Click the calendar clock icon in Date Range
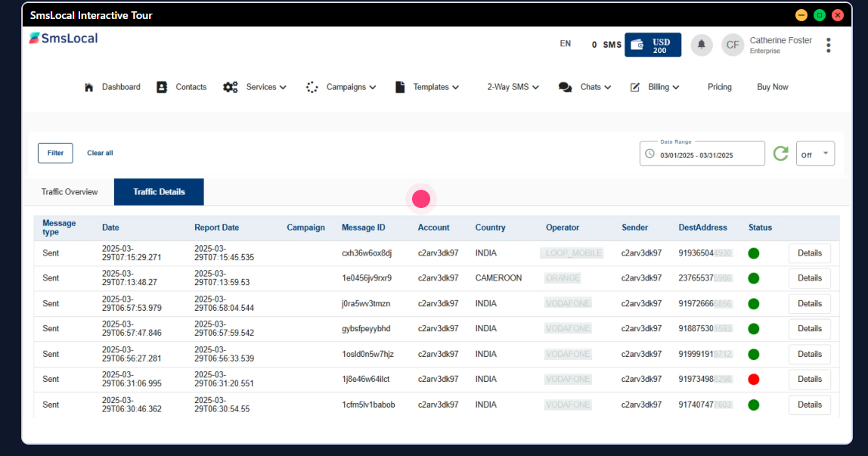 [649, 154]
